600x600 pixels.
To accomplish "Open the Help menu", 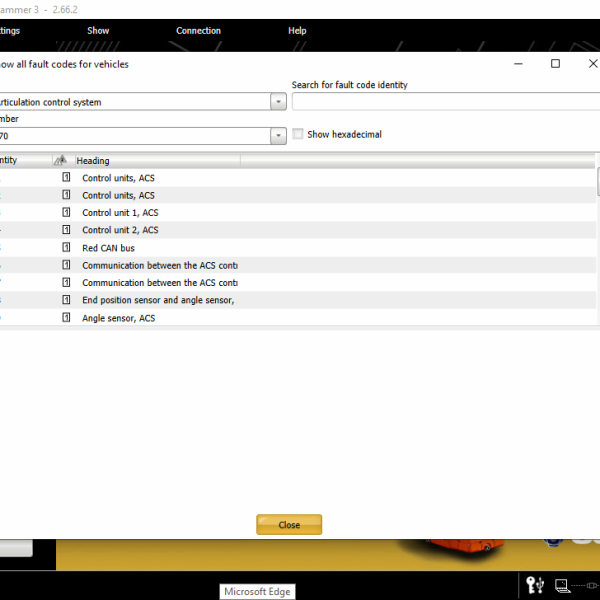I will 297,31.
